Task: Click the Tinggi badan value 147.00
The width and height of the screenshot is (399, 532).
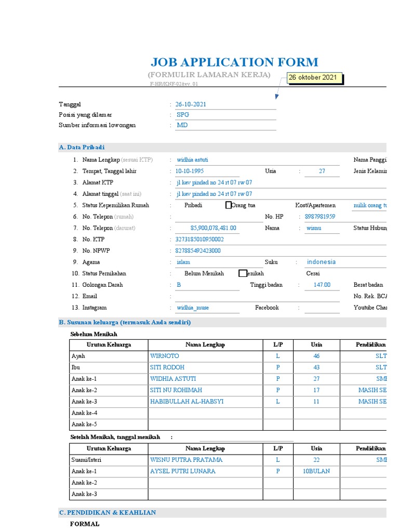Action: pyautogui.click(x=322, y=285)
